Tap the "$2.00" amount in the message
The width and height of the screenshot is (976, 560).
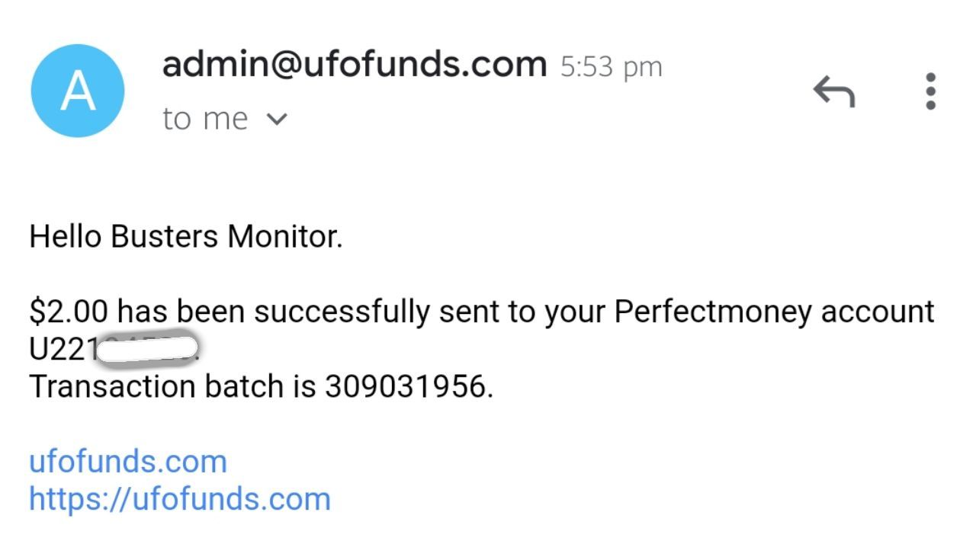pyautogui.click(x=69, y=312)
